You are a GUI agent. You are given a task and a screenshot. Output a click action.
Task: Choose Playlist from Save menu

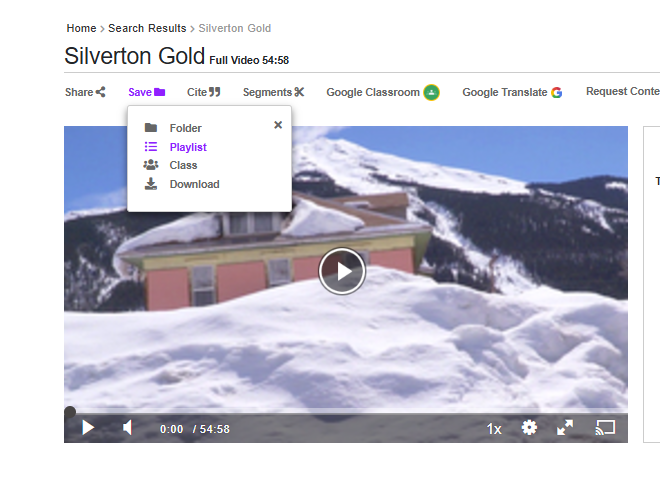point(187,147)
